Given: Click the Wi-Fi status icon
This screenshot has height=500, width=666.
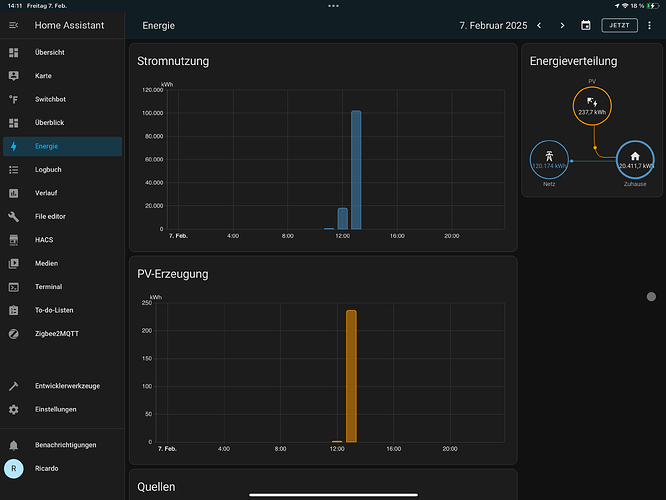Looking at the screenshot, I should (625, 6).
